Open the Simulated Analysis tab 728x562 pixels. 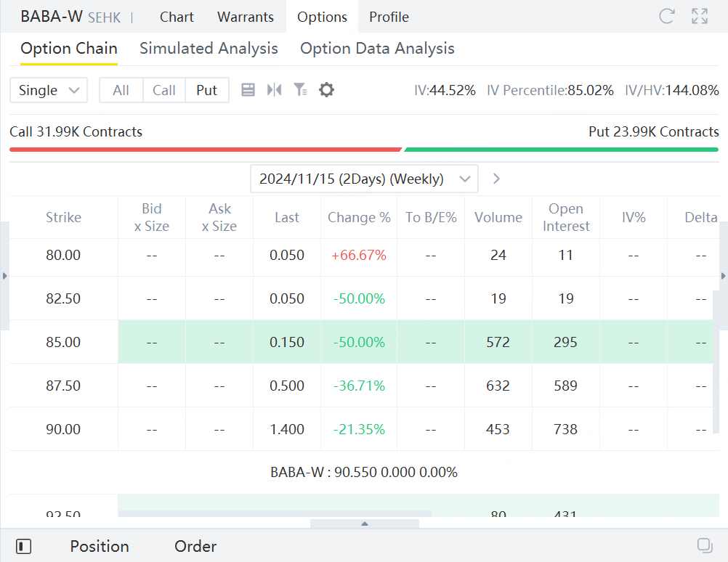[x=209, y=49]
